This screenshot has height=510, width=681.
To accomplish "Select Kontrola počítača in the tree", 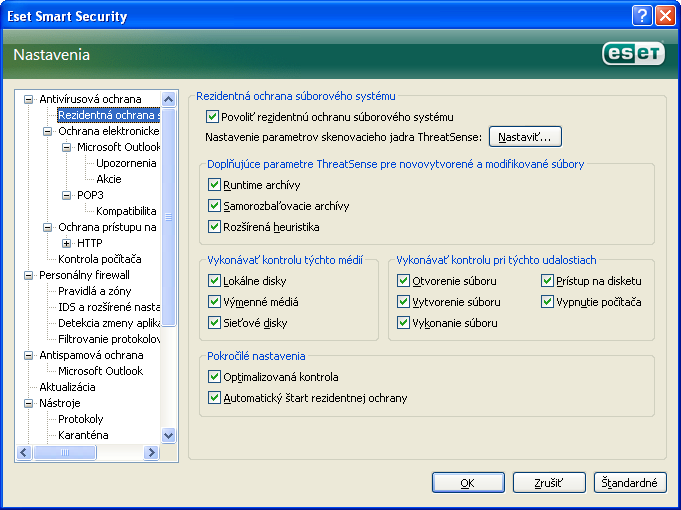I will [99, 259].
